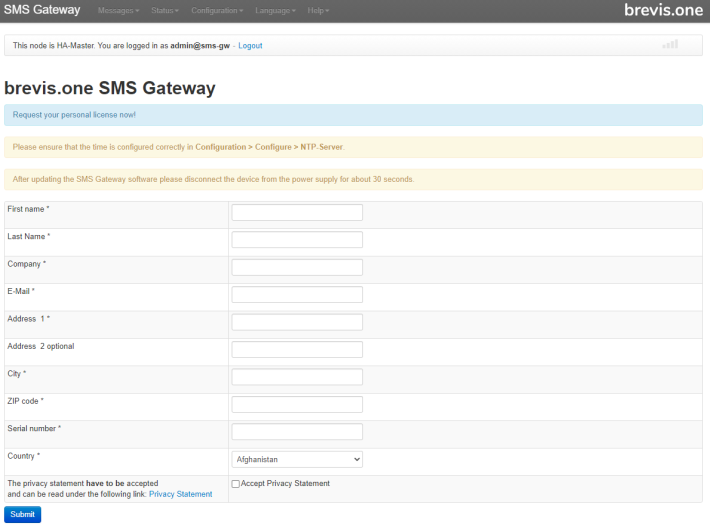The width and height of the screenshot is (710, 526).
Task: Click the signal strength bars icon
Action: click(670, 44)
